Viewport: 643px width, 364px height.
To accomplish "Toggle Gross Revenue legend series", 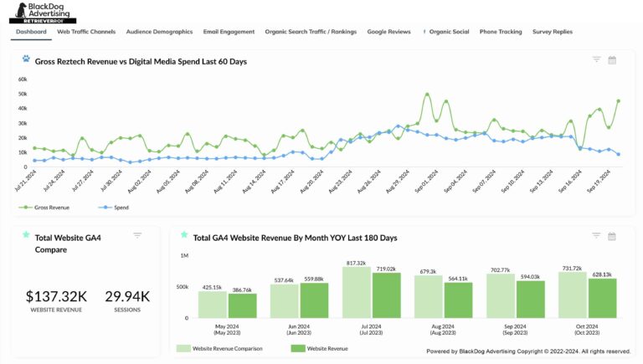I will pos(44,208).
